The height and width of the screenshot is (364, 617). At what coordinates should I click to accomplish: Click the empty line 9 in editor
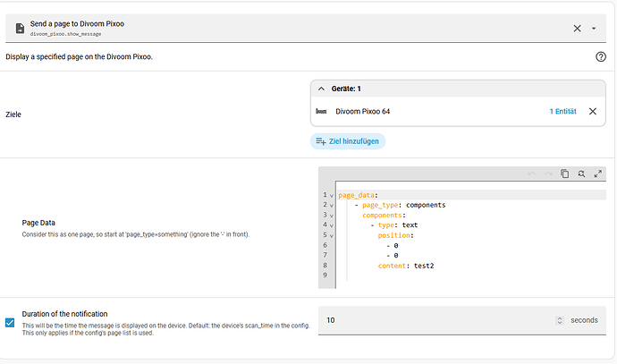coord(470,275)
